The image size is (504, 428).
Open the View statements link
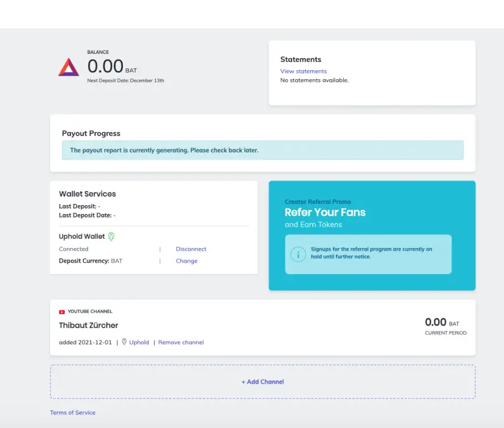click(x=303, y=72)
